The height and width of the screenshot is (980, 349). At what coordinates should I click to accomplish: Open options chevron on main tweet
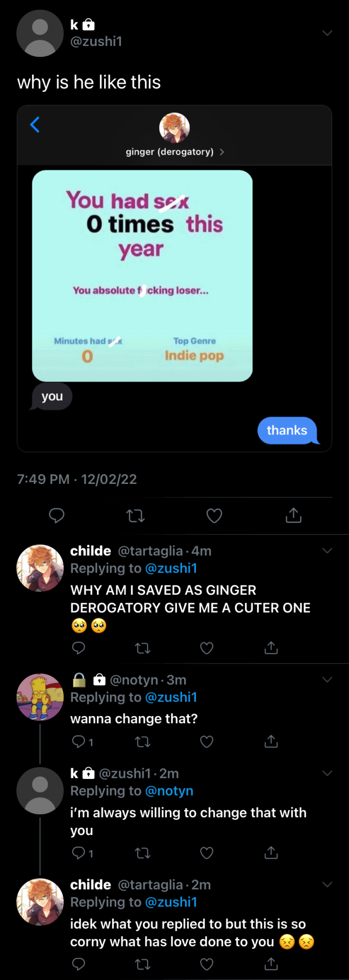click(328, 33)
